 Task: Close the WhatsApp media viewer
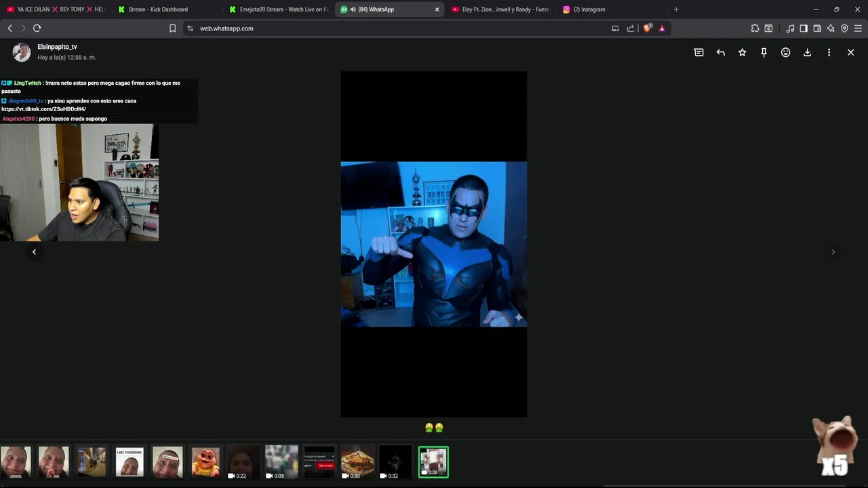850,52
